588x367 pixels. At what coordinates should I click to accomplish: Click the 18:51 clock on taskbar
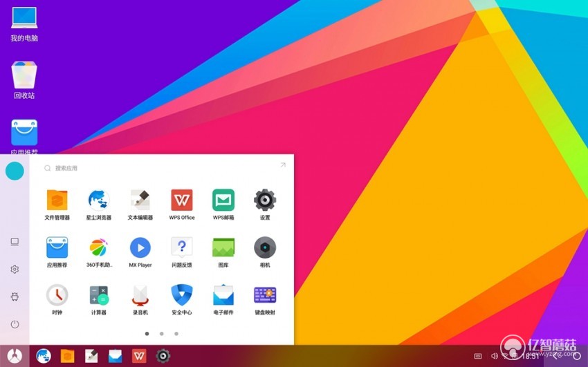[531, 356]
